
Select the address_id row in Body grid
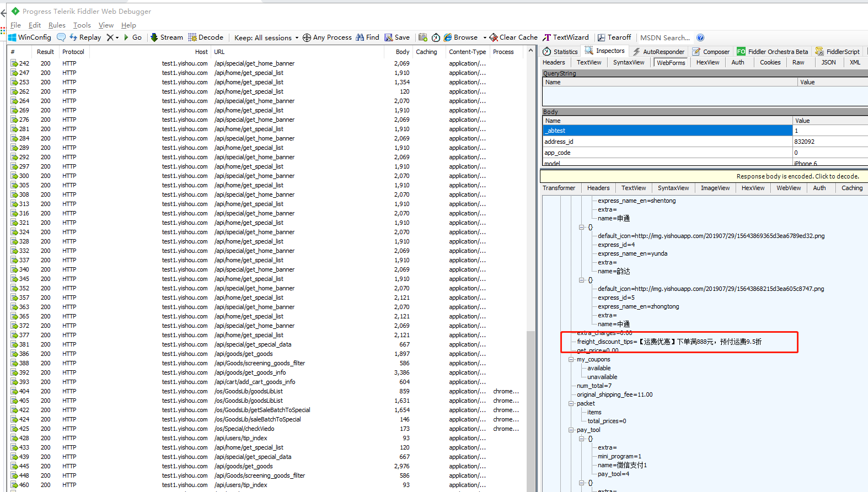[705, 142]
